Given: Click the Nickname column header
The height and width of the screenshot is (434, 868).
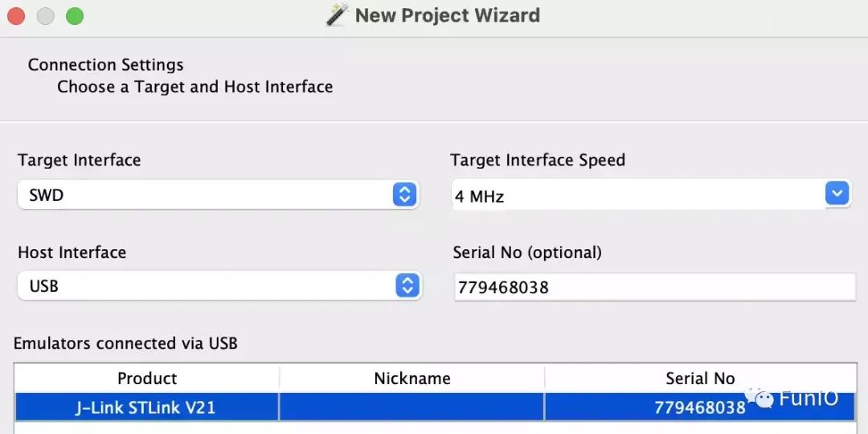Looking at the screenshot, I should tap(411, 378).
